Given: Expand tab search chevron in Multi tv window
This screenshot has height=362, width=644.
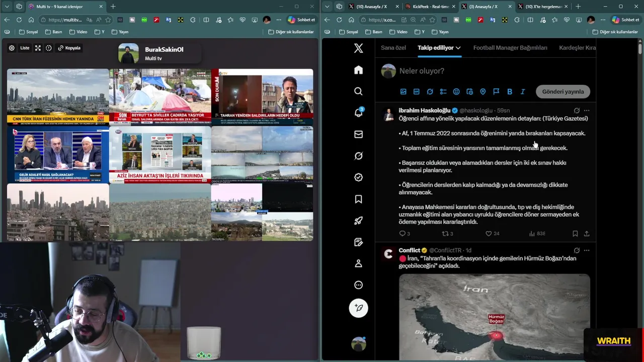Looking at the screenshot, I should (7, 7).
